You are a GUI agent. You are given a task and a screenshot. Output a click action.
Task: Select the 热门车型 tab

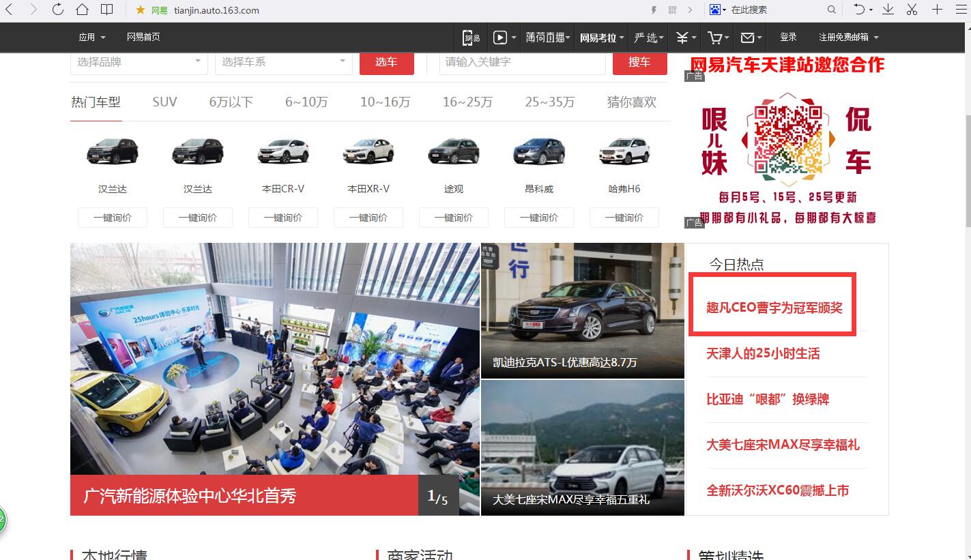pos(96,102)
